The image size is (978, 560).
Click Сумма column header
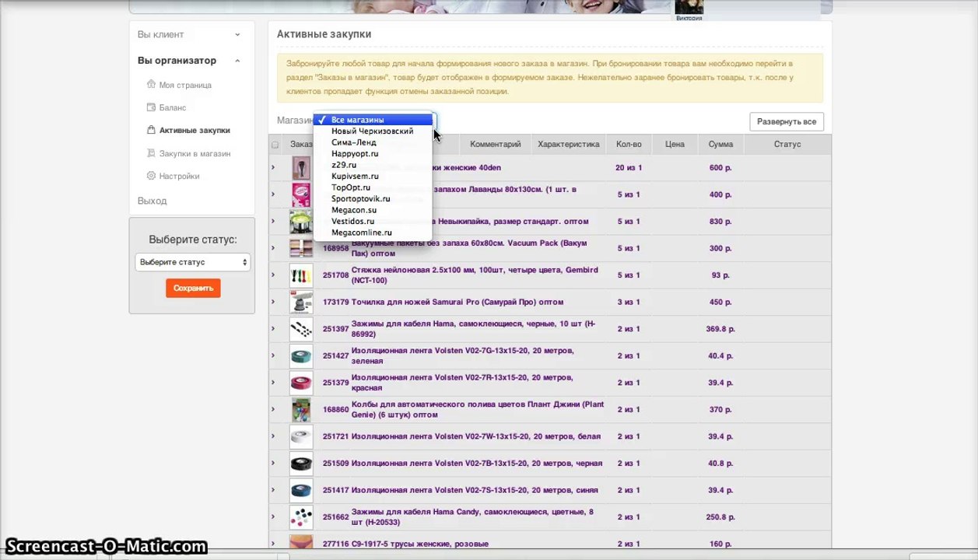tap(720, 145)
